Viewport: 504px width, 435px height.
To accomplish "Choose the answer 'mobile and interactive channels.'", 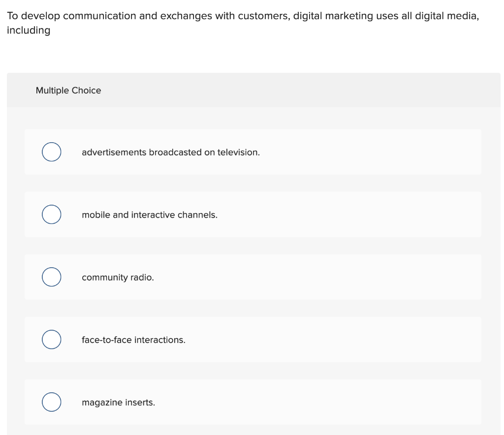I will click(x=150, y=215).
